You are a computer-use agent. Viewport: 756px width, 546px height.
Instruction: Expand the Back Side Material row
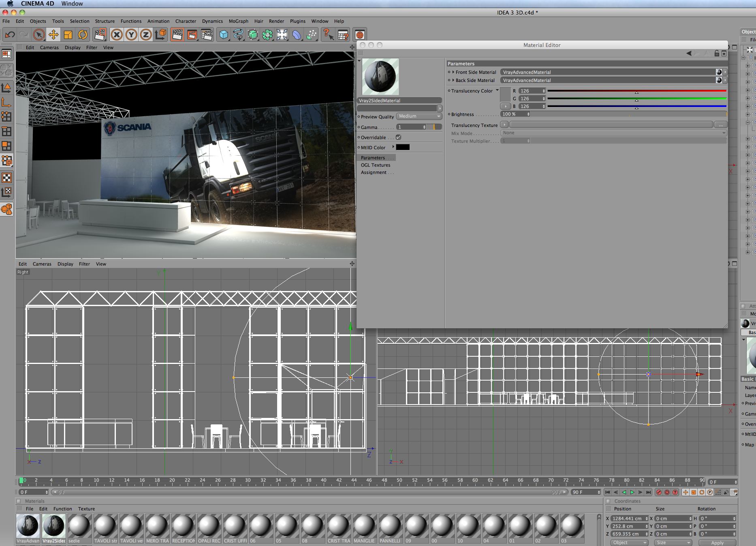[453, 80]
